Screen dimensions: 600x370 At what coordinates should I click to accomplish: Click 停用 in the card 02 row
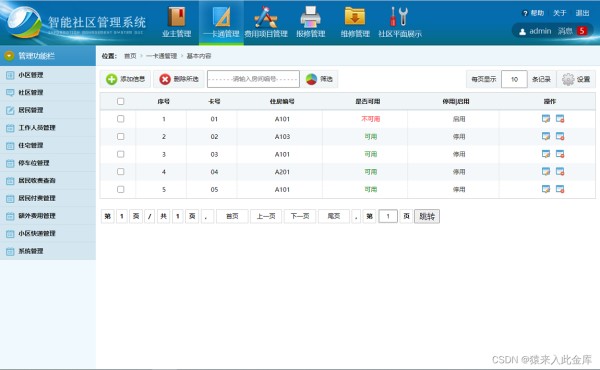click(459, 137)
